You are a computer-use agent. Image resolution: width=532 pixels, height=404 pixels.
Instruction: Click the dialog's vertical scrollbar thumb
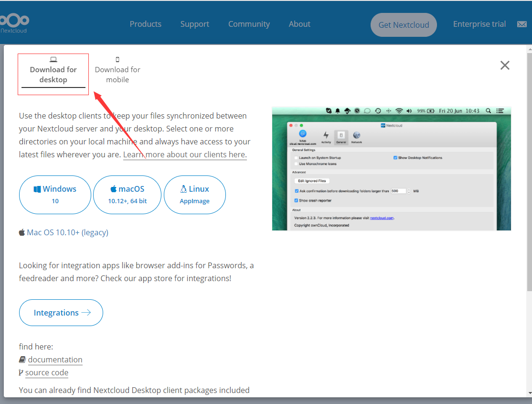coord(530,172)
